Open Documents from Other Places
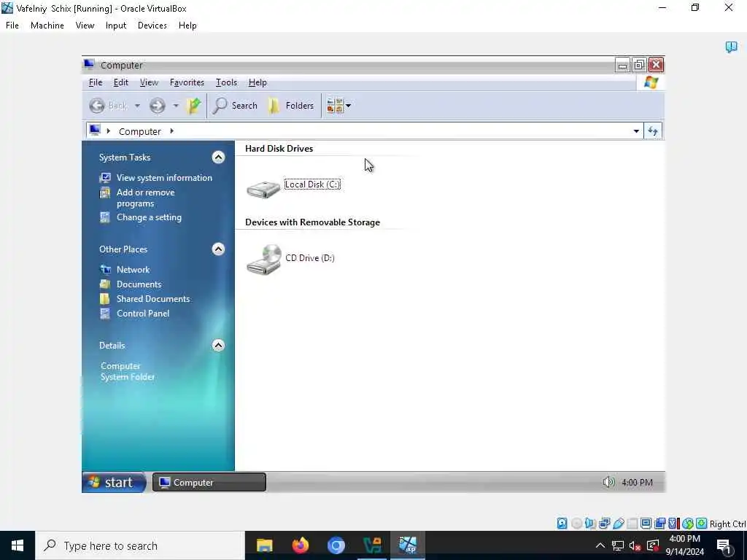This screenshot has width=747, height=560. pos(139,284)
